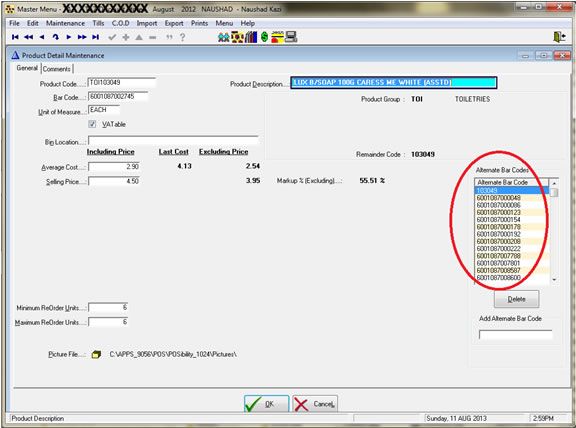Select alternate bar code 6001087008600
Image resolution: width=576 pixels, height=428 pixels.
tap(512, 278)
